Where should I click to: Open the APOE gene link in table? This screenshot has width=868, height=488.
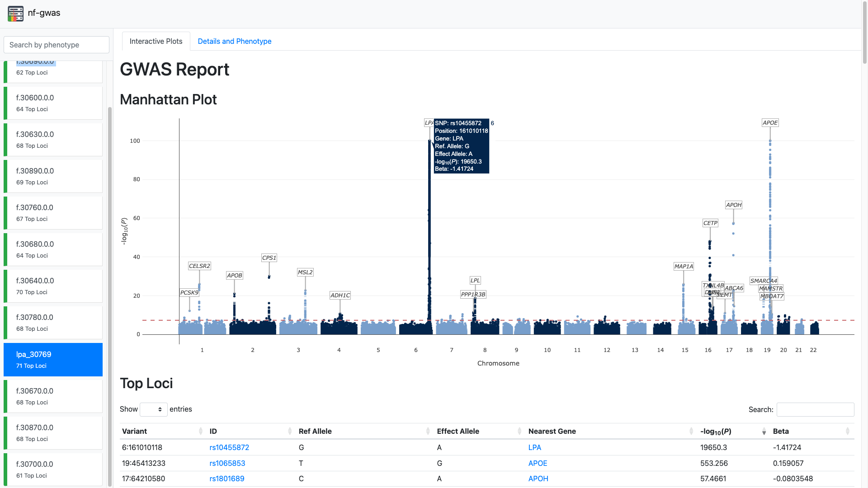[x=538, y=463]
